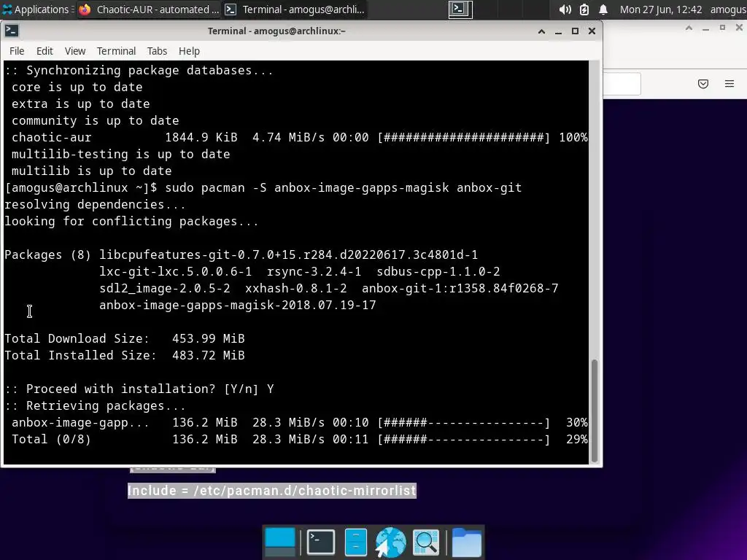Click the 'core is up to date' line
747x560 pixels.
[77, 87]
